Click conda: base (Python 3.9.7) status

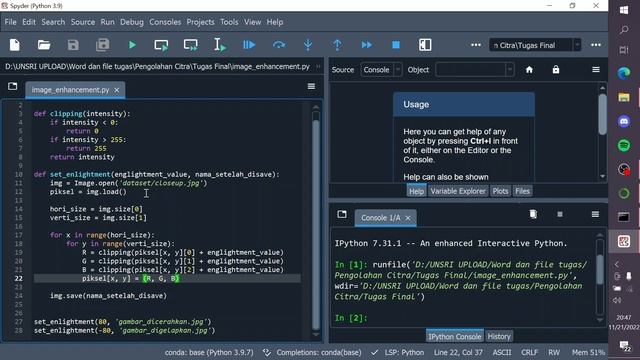pos(209,352)
